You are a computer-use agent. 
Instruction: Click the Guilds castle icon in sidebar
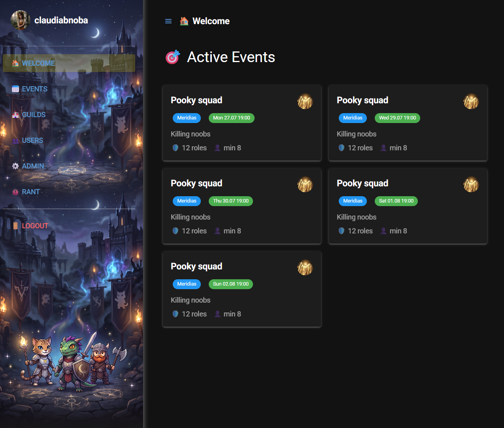15,115
